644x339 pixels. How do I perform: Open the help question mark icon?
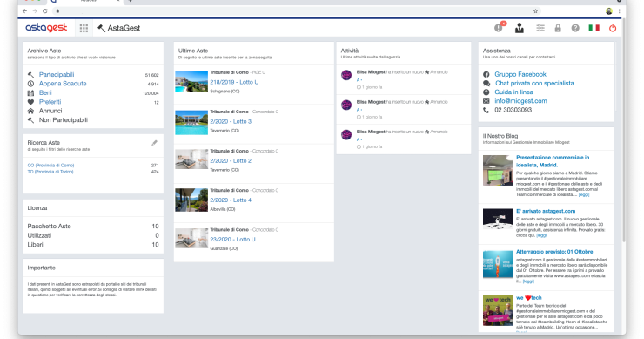(575, 28)
